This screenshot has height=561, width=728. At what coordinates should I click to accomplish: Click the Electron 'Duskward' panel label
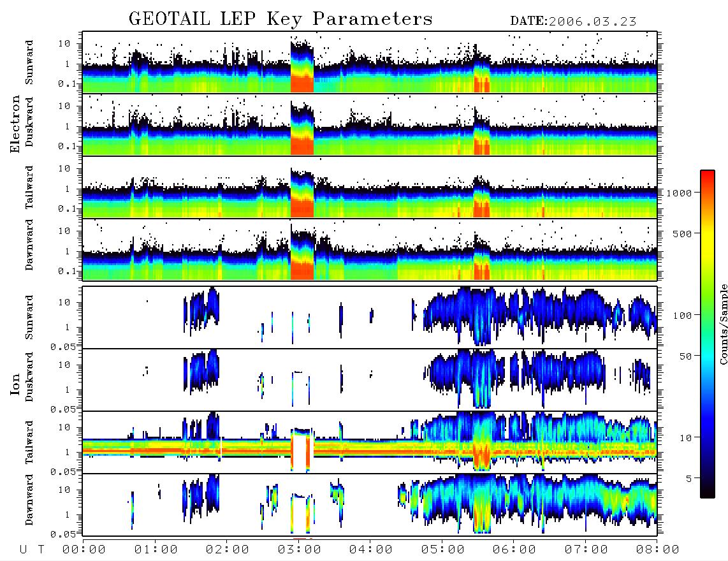pos(29,122)
